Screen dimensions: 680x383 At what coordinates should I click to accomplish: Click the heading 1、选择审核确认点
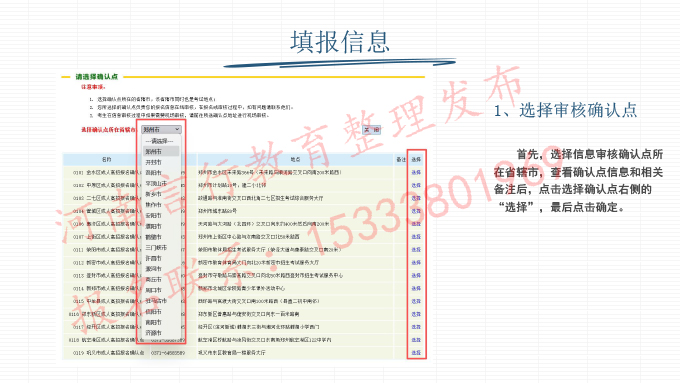pos(566,110)
